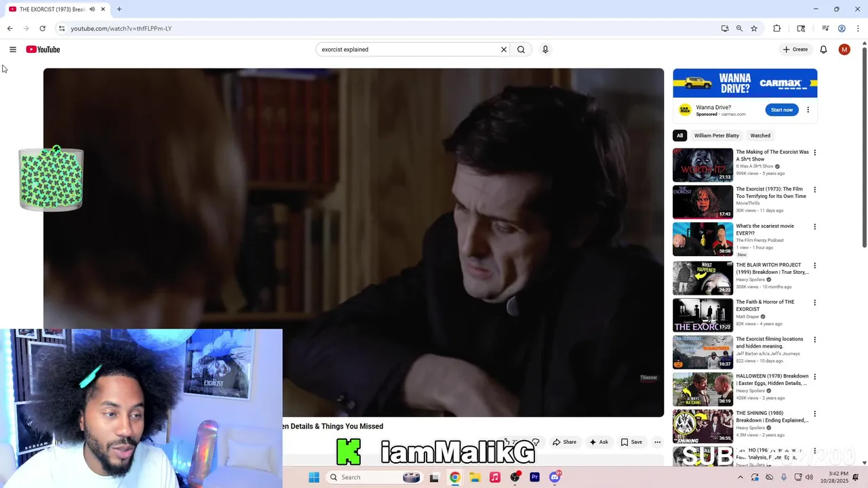Open Exorcist filming locations video title
This screenshot has width=868, height=488.
point(770,342)
